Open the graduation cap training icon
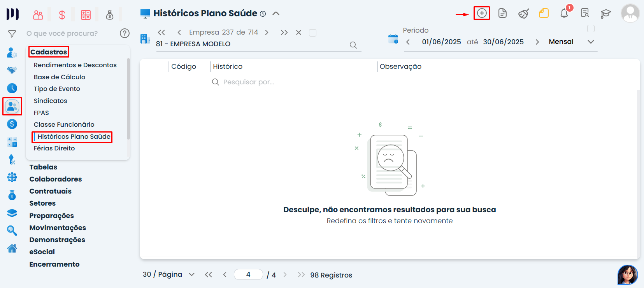644x288 pixels. pyautogui.click(x=605, y=14)
